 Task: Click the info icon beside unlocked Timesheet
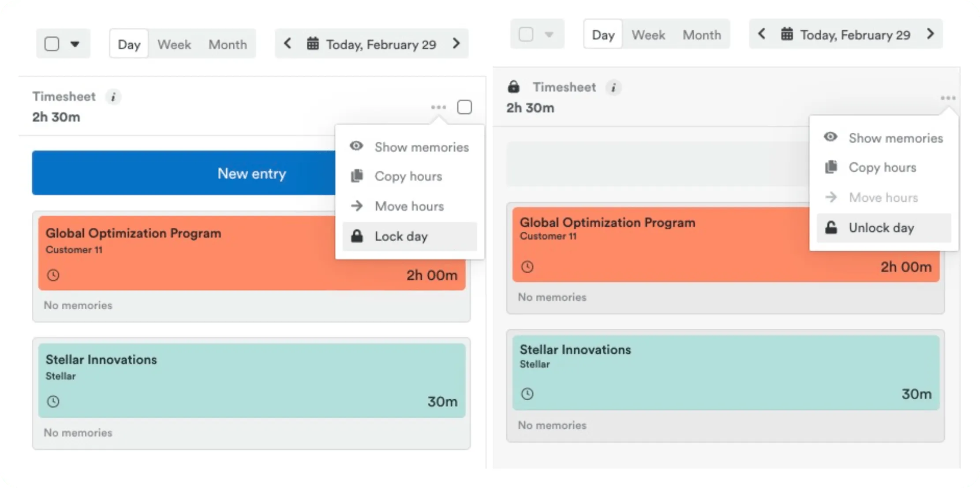tap(113, 97)
